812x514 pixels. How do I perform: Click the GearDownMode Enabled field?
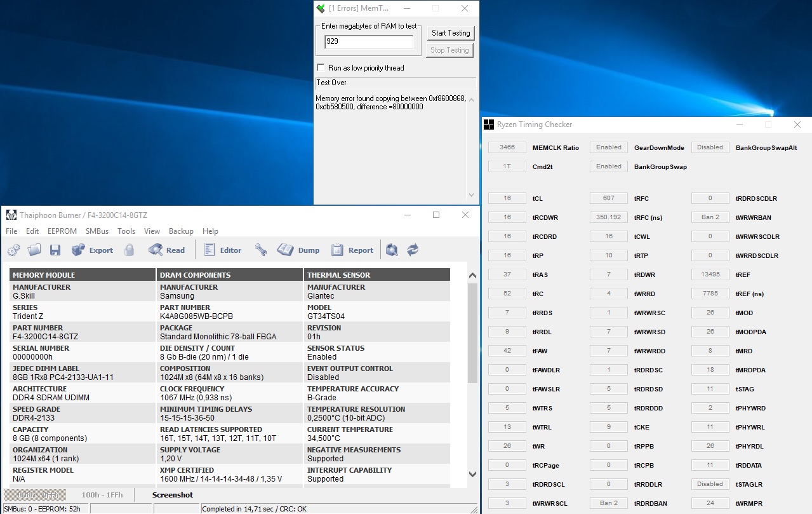pos(608,147)
